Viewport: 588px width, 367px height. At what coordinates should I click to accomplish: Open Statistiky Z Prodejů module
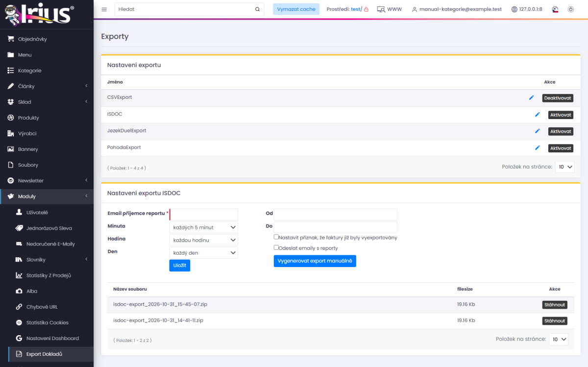point(47,275)
